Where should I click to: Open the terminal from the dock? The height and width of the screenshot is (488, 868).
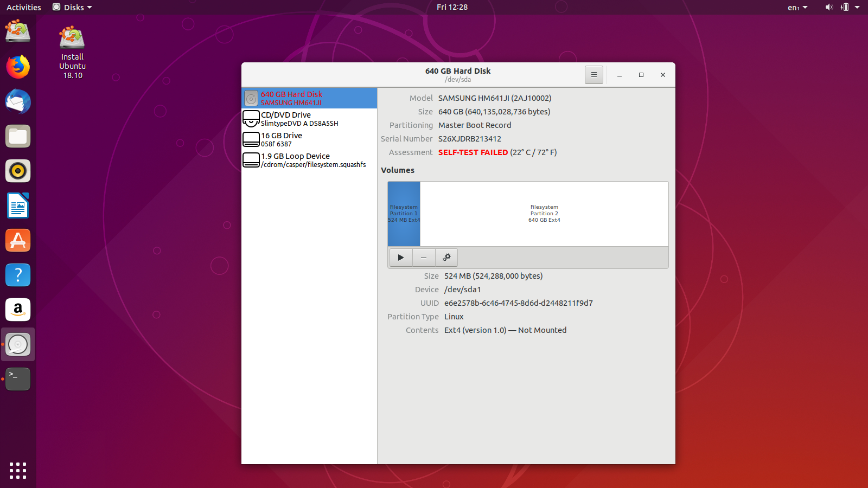pyautogui.click(x=18, y=379)
